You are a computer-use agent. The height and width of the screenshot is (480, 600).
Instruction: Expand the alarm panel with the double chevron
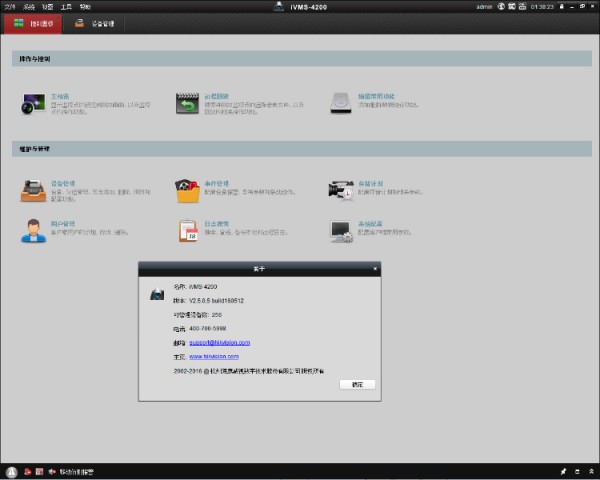point(591,472)
